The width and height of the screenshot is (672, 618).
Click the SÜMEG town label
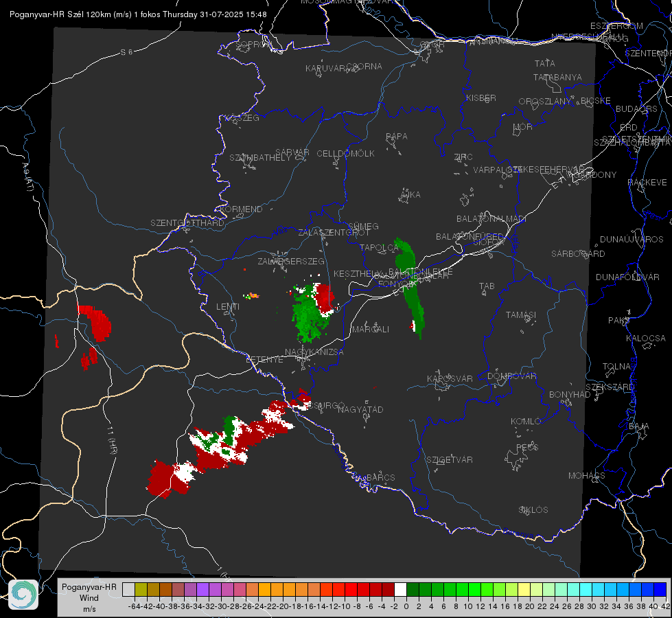coord(363,226)
